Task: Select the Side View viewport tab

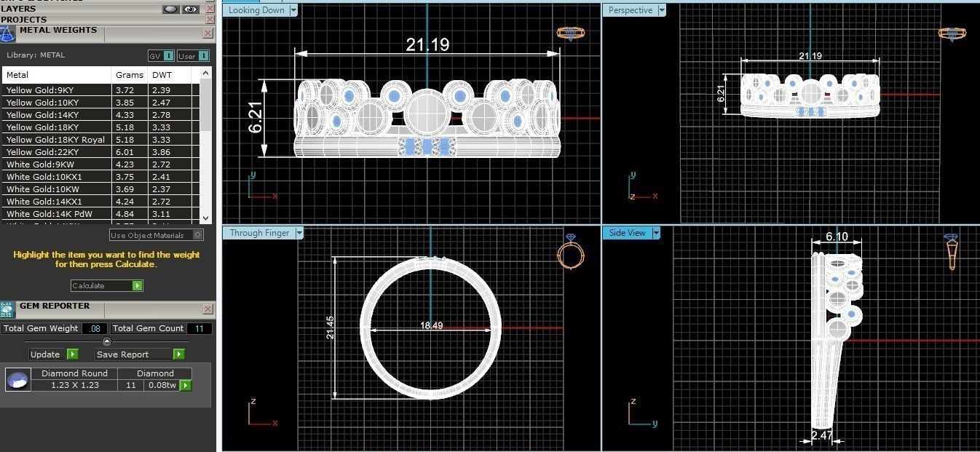Action: click(627, 233)
